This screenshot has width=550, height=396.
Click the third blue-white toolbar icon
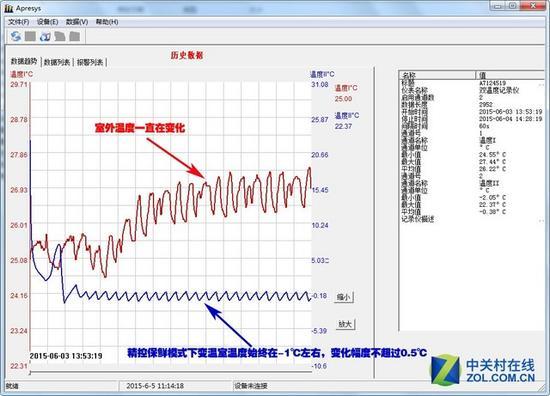point(45,36)
